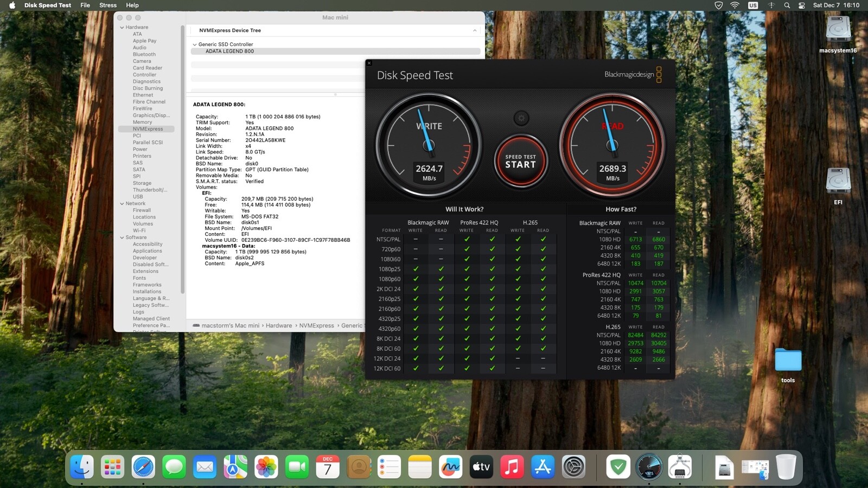Collapse the Network section in System Information sidebar
Screen dimensions: 868x488
pyautogui.click(x=122, y=204)
